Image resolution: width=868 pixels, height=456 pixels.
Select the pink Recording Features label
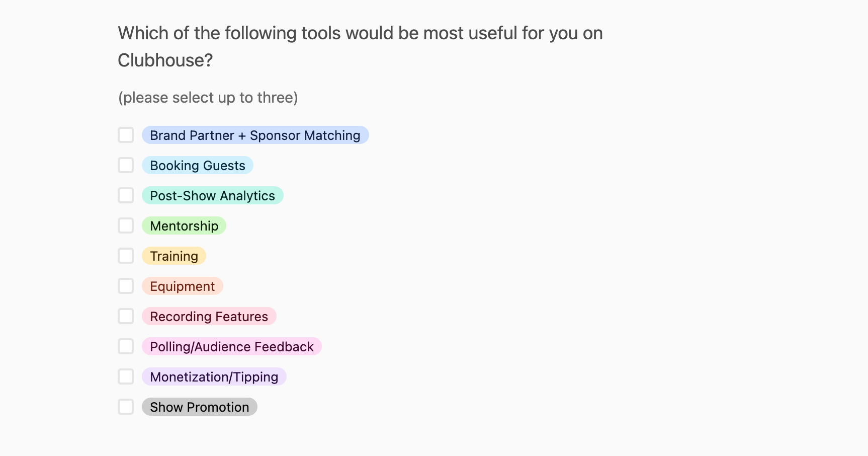[x=209, y=316]
